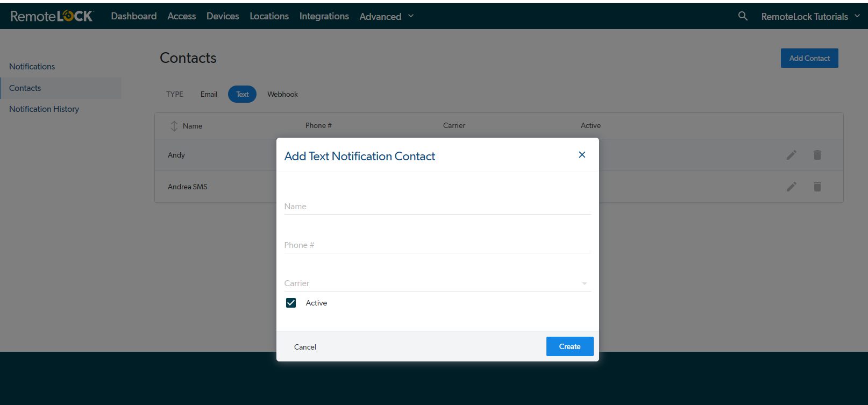Focus the Name input field
This screenshot has width=868, height=405.
point(437,207)
